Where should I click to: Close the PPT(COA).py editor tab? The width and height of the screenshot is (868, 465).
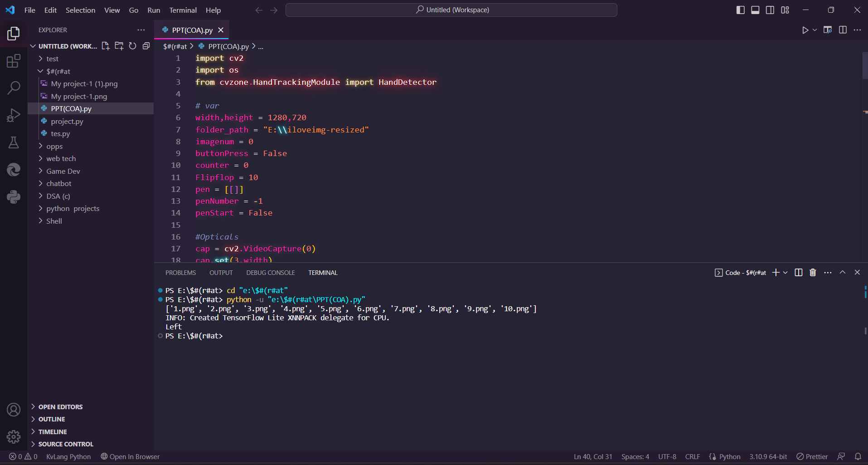tap(221, 30)
